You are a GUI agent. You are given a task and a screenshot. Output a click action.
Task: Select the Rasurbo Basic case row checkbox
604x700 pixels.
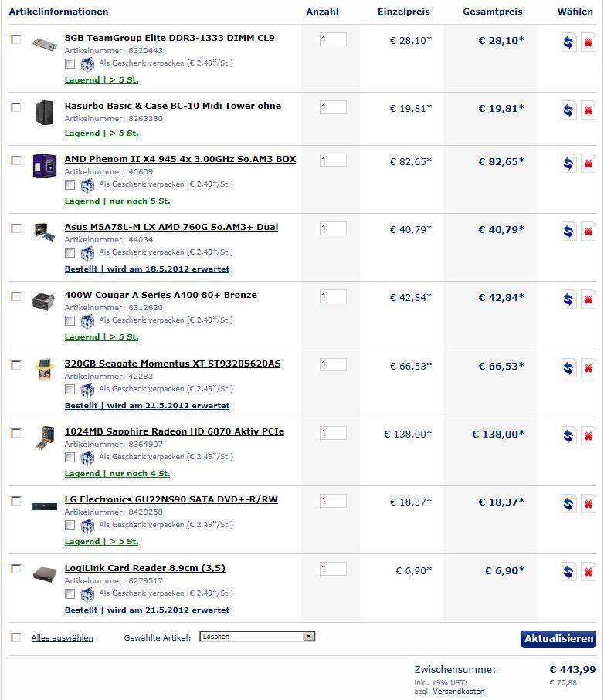point(16,107)
